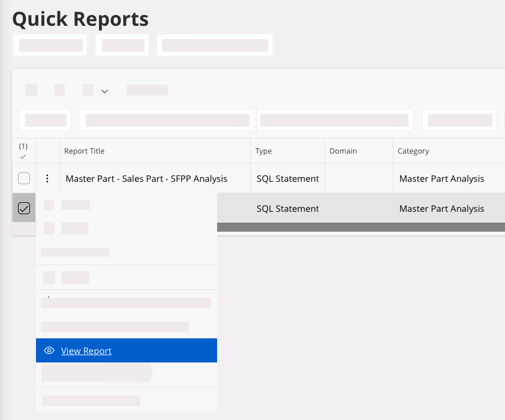Sort by the Report Title column header
505x420 pixels.
click(x=85, y=151)
